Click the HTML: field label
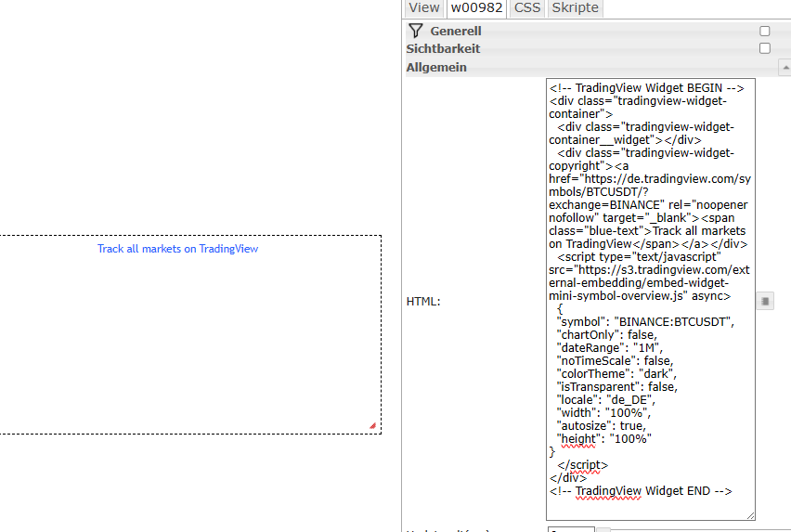 point(423,302)
